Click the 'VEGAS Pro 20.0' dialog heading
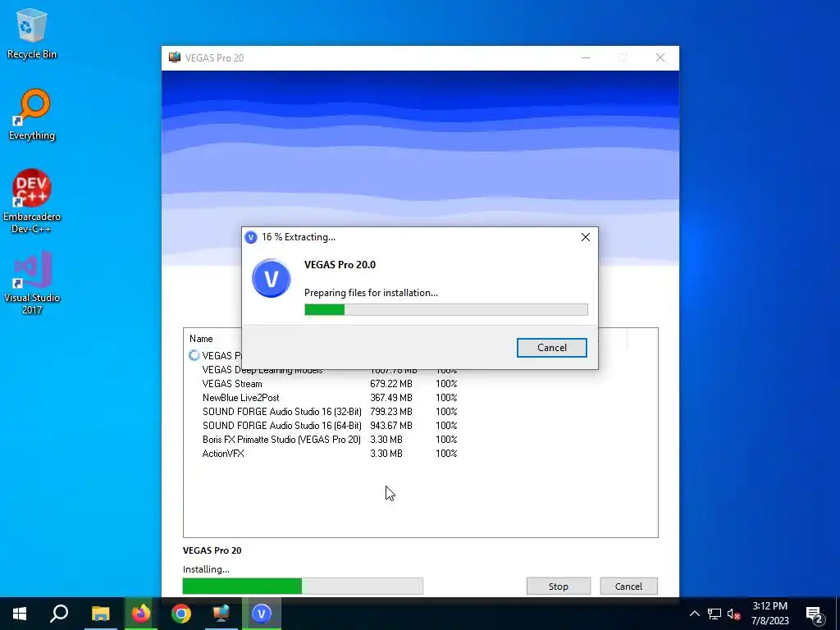The image size is (840, 630). (340, 265)
